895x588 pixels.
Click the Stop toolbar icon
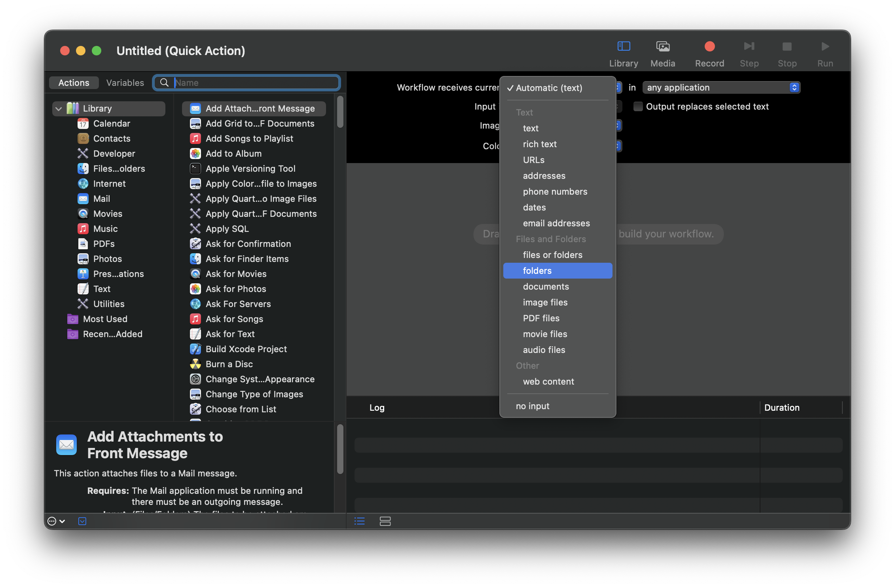pyautogui.click(x=787, y=47)
